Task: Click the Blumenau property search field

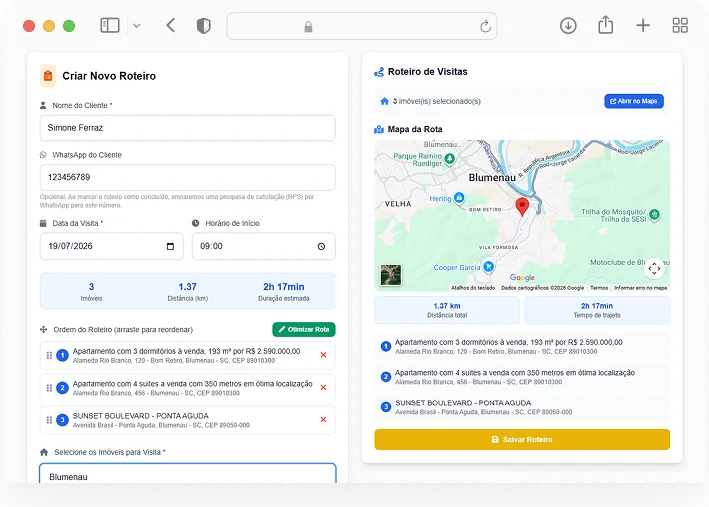Action: pos(188,474)
